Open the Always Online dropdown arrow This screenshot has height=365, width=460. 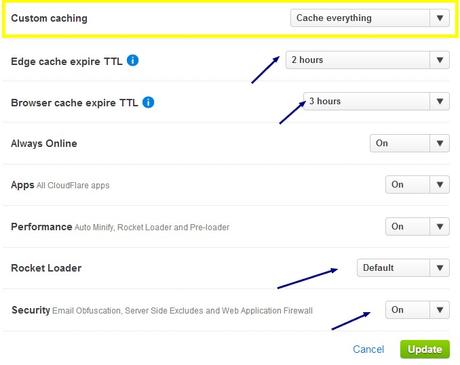(x=440, y=143)
